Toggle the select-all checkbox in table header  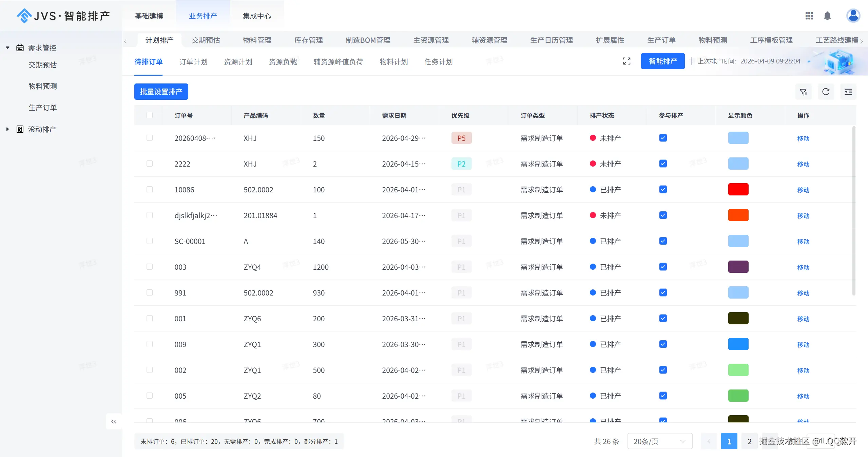pyautogui.click(x=150, y=115)
